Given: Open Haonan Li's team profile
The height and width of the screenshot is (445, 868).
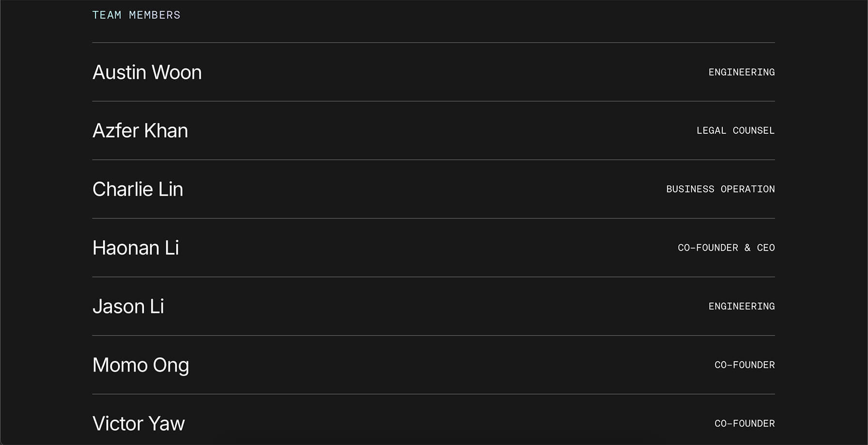Looking at the screenshot, I should pyautogui.click(x=136, y=248).
